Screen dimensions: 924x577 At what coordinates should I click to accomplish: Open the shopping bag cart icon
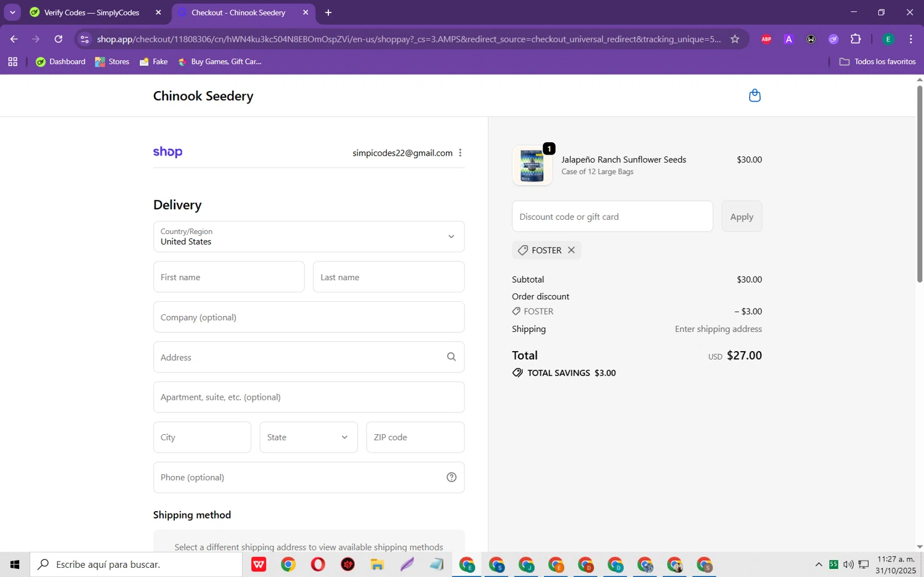click(755, 95)
